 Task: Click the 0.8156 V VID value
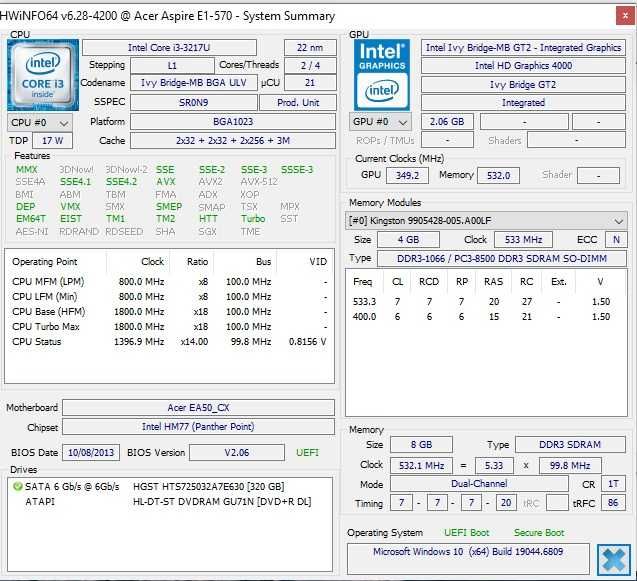(308, 342)
